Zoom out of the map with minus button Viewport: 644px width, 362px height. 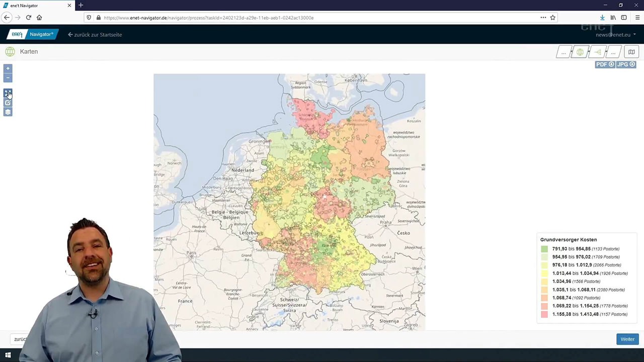point(8,78)
